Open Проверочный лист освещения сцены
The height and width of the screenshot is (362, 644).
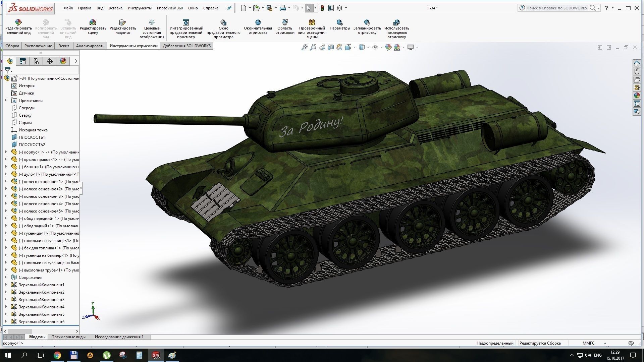coord(312,29)
